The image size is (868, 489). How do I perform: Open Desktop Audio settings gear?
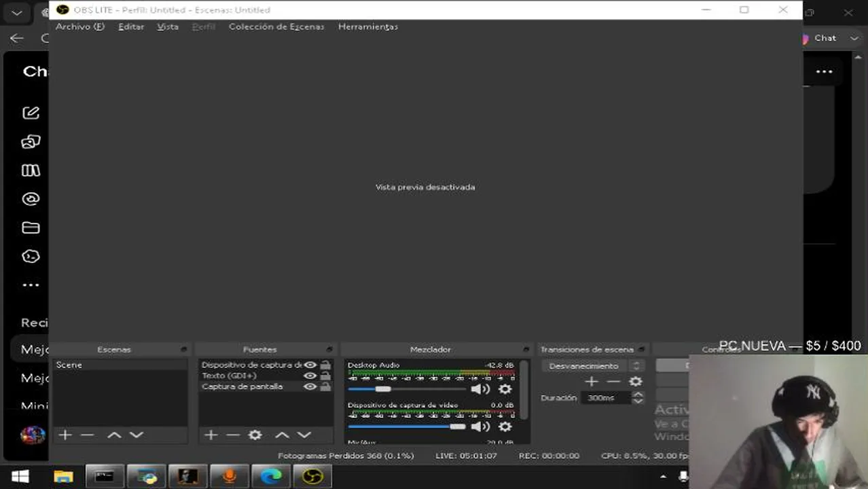click(x=505, y=389)
